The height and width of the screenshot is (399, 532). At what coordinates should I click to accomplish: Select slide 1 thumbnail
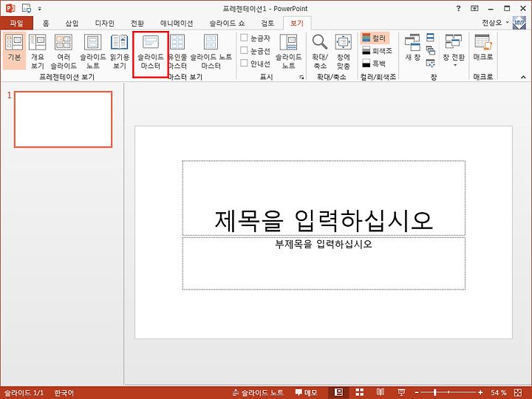63,120
